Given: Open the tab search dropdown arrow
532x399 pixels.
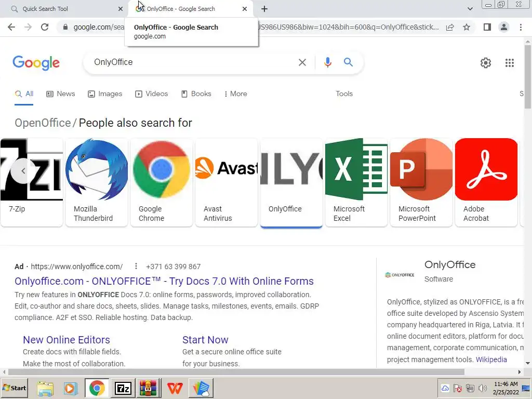Looking at the screenshot, I should pyautogui.click(x=470, y=9).
